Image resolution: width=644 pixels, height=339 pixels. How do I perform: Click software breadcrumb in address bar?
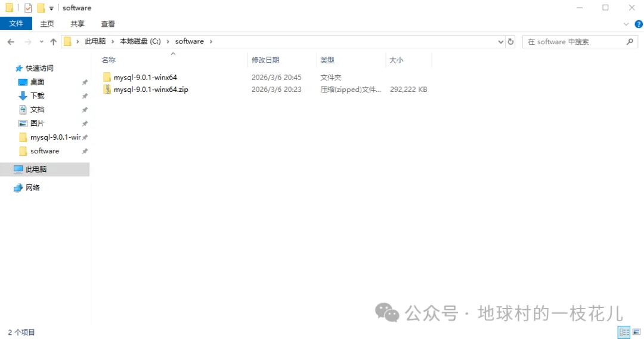click(x=190, y=41)
